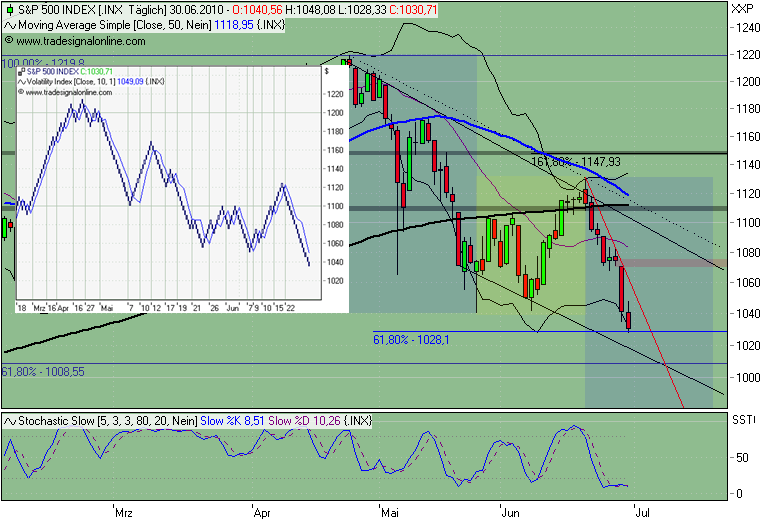
Task: Click the high value H:1048,08
Action: pos(310,10)
